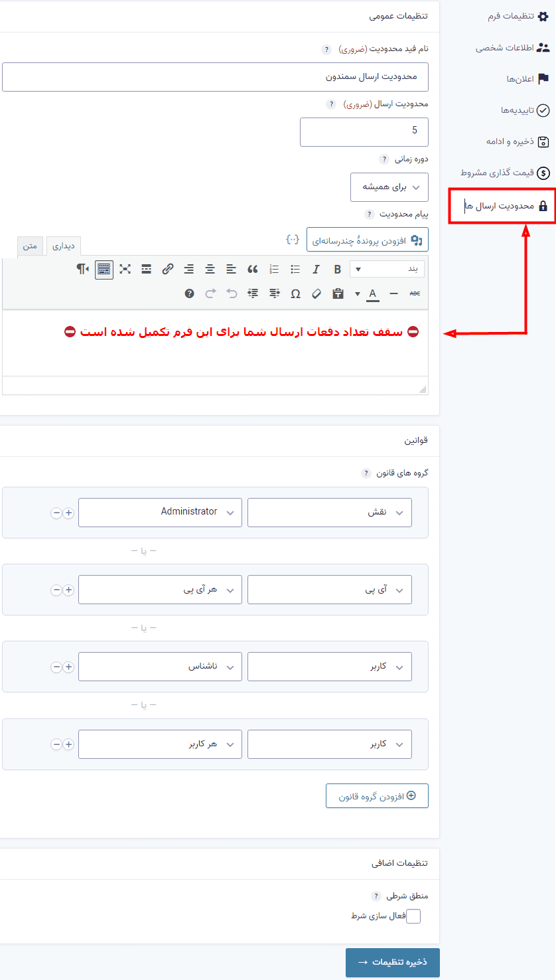Open the نقش rule type dropdown
The width and height of the screenshot is (556, 980).
click(x=330, y=513)
